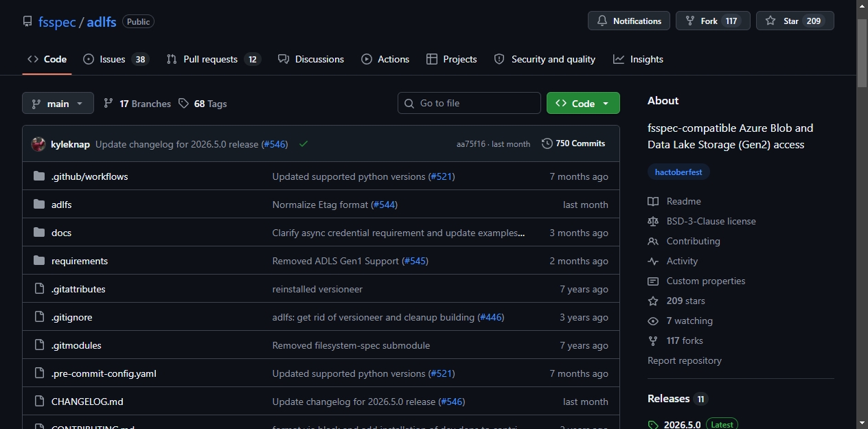The width and height of the screenshot is (868, 429).
Task: Open the .gitmodules file
Action: tap(76, 345)
